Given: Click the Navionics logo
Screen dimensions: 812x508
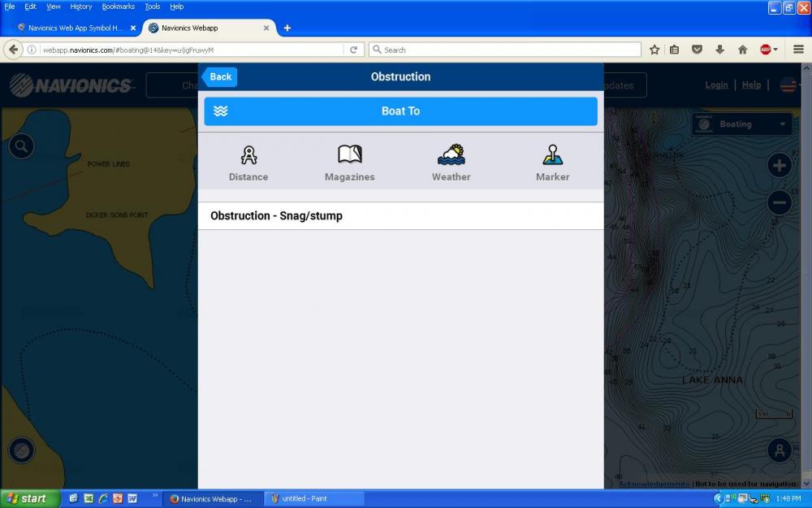Looking at the screenshot, I should tap(71, 85).
